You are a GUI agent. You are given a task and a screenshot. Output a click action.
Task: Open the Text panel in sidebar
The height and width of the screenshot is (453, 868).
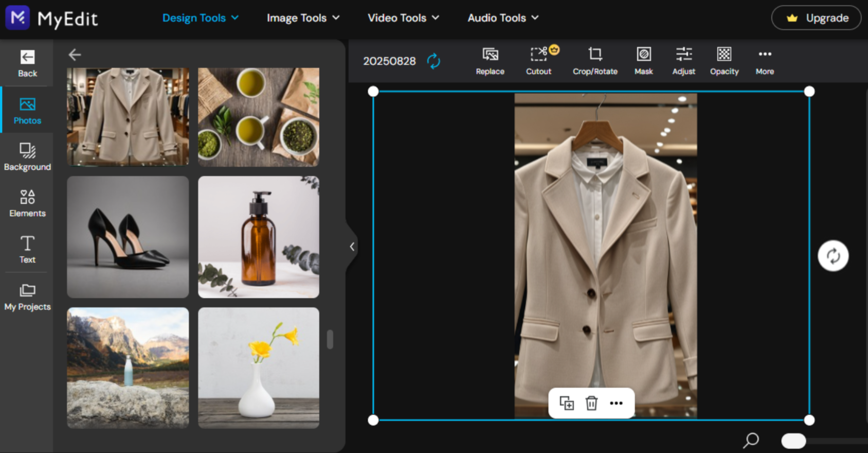pyautogui.click(x=27, y=249)
